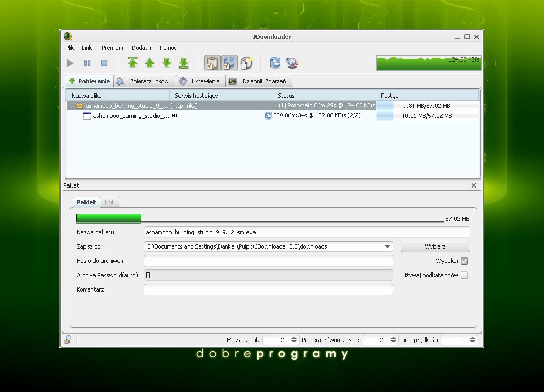Collapse the ashampoo package tree node
Viewport: 544px width, 392px height.
[71, 106]
